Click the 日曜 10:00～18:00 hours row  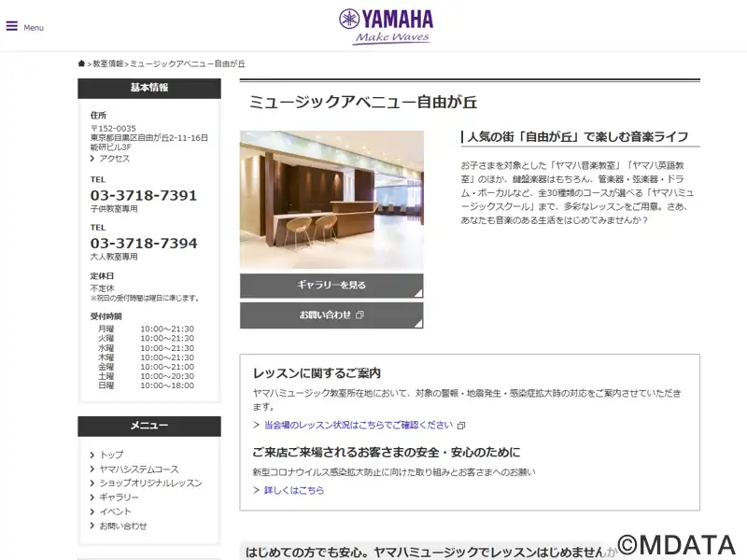pyautogui.click(x=147, y=385)
